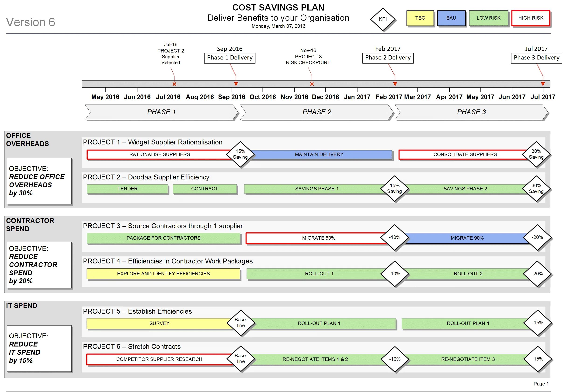
Task: Select the MIGRATE 90% blue bar
Action: point(467,238)
